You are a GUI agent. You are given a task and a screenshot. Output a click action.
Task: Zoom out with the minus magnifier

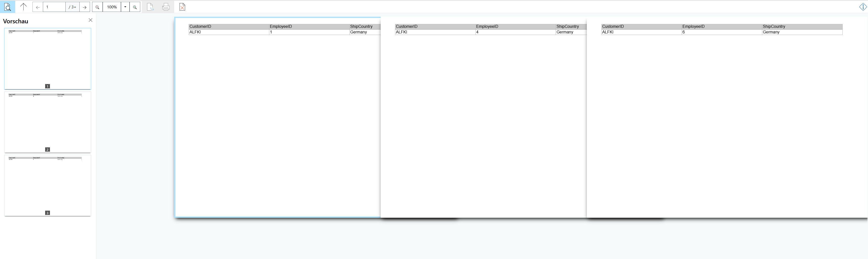pyautogui.click(x=97, y=7)
